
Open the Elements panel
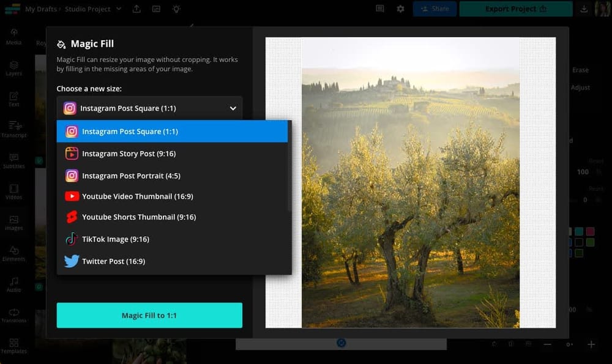pos(13,254)
